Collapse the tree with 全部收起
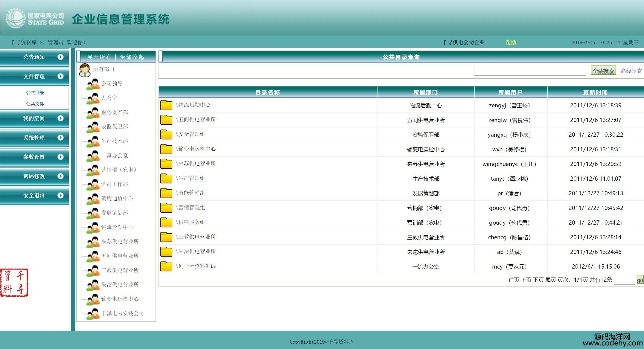Image resolution: width=644 pixels, height=349 pixels. (132, 57)
